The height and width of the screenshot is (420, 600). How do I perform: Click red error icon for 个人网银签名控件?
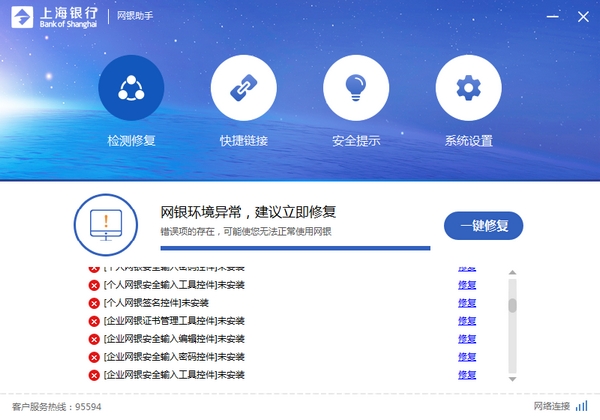coord(94,303)
